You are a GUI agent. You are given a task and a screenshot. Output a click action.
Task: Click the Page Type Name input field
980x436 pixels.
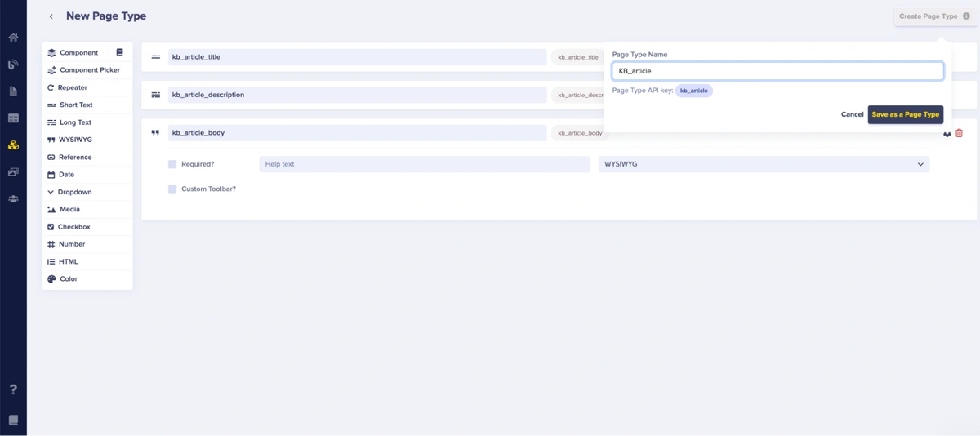click(777, 71)
